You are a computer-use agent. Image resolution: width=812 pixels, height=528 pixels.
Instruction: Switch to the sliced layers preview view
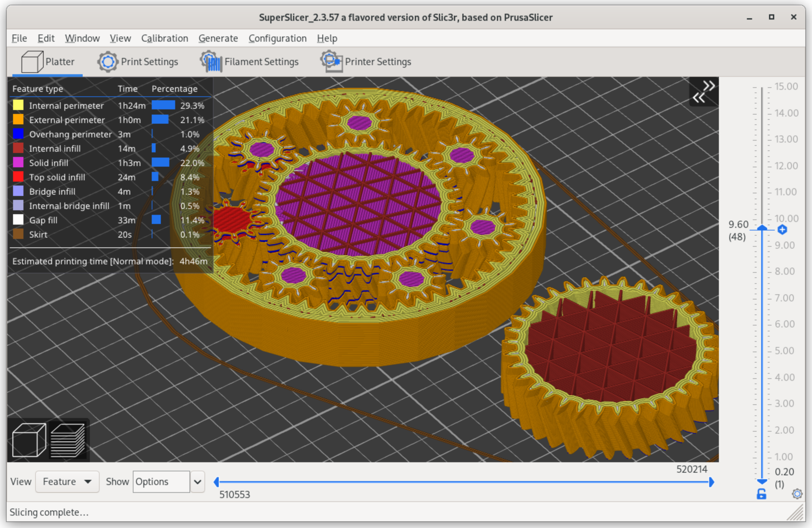click(x=68, y=440)
